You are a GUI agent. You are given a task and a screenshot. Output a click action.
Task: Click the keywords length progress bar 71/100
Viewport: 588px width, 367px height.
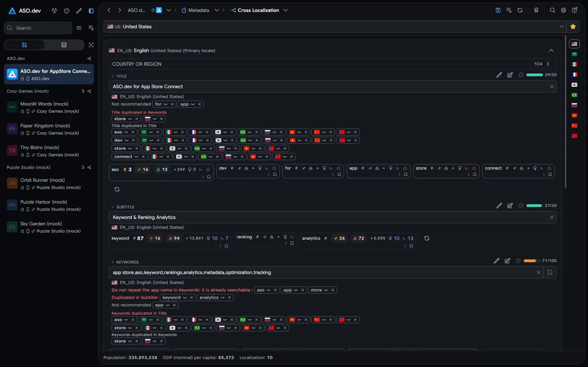(x=531, y=261)
